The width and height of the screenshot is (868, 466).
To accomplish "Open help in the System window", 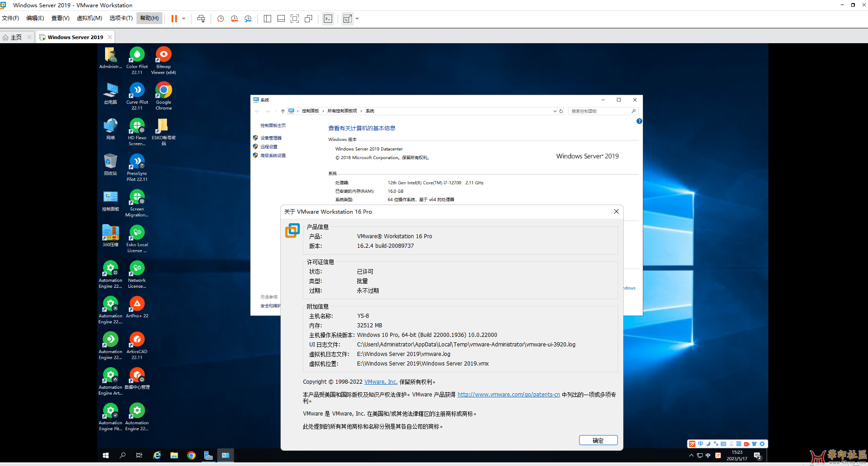I will point(639,121).
